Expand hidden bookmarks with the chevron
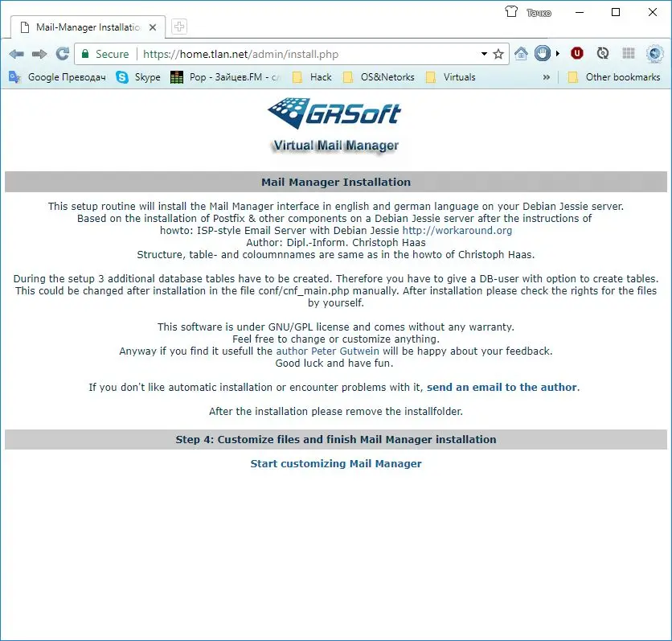The image size is (672, 641). pos(547,77)
